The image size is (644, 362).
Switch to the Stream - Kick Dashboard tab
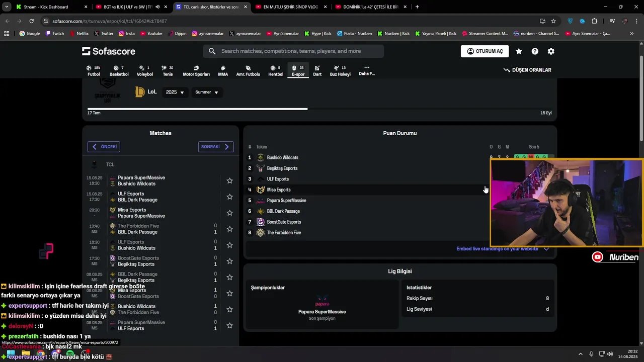tap(51, 7)
